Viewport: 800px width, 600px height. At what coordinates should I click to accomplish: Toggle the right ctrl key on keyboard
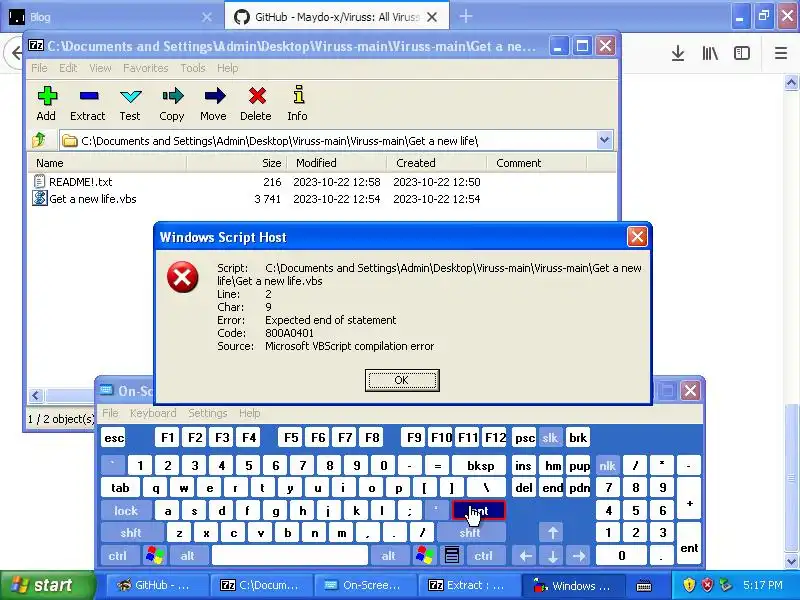click(x=484, y=555)
